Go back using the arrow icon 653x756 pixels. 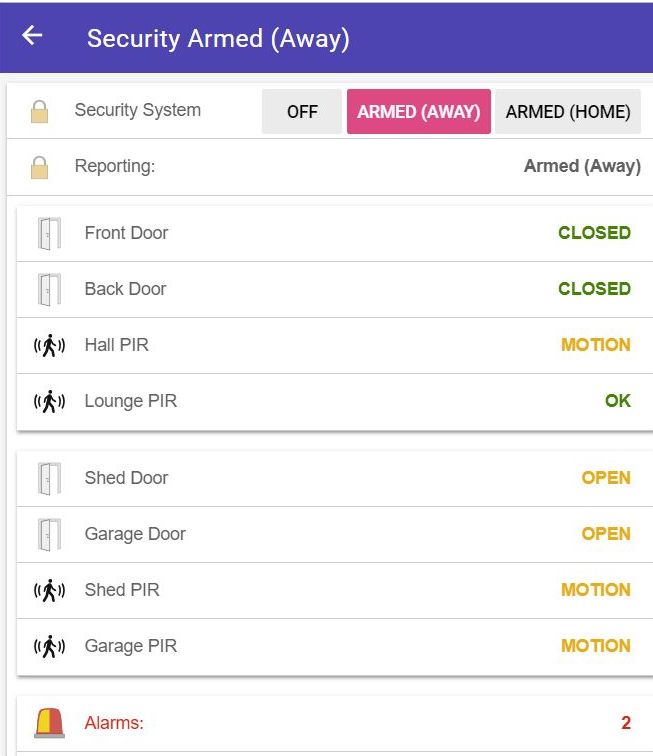[x=32, y=35]
